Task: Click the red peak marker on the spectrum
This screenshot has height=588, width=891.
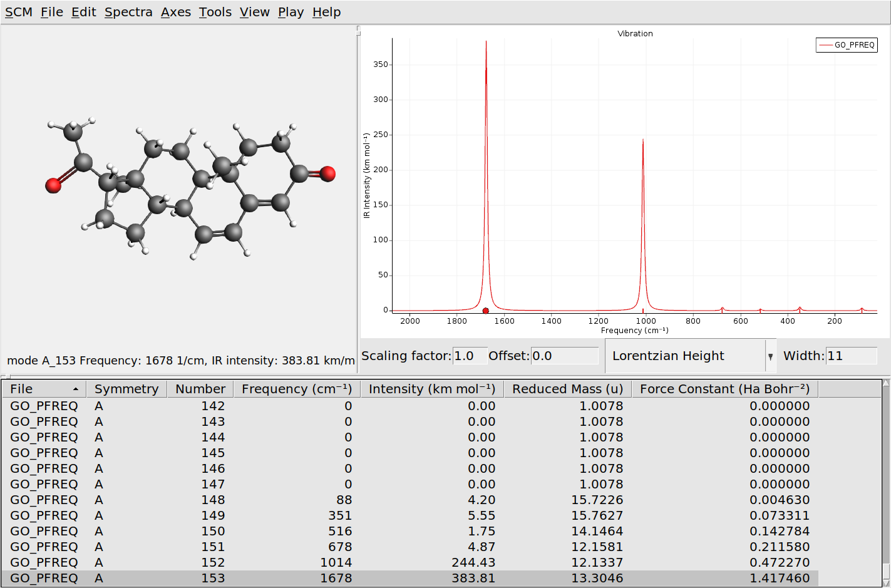Action: coord(485,310)
